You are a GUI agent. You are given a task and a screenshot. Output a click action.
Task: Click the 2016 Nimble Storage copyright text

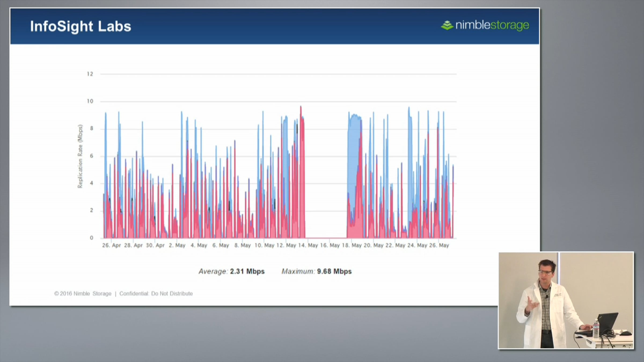83,294
